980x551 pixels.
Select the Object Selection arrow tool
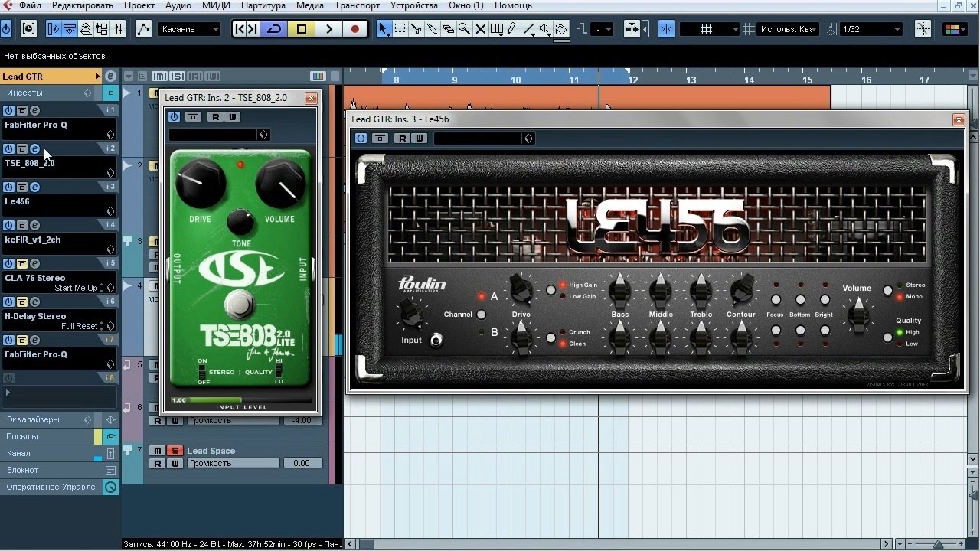pyautogui.click(x=384, y=29)
